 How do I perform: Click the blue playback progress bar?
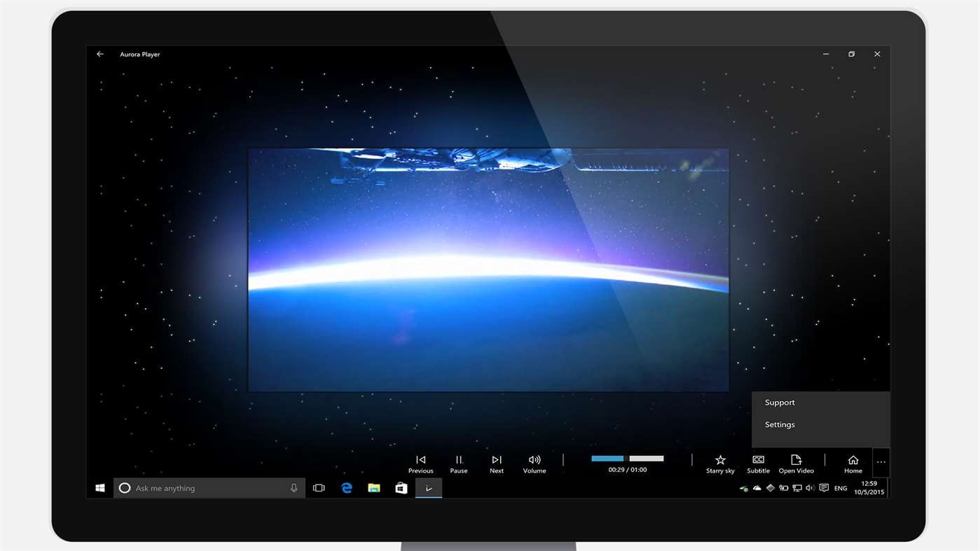click(x=607, y=459)
